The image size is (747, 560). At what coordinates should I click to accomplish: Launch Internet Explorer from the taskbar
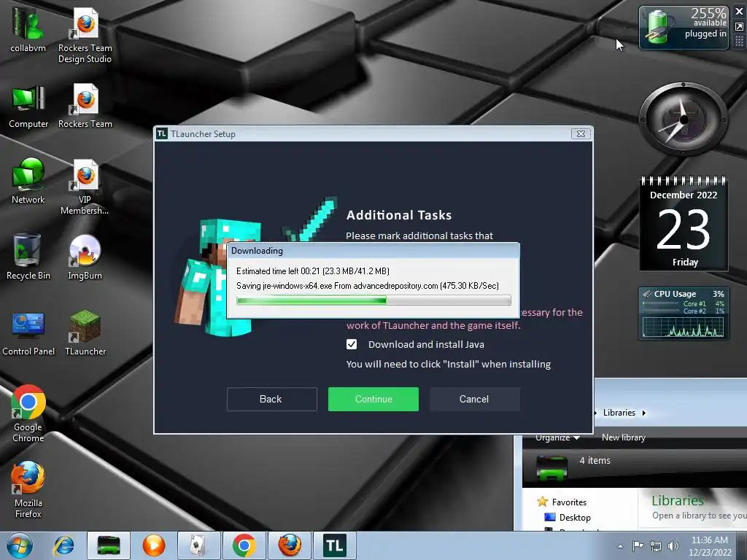64,545
